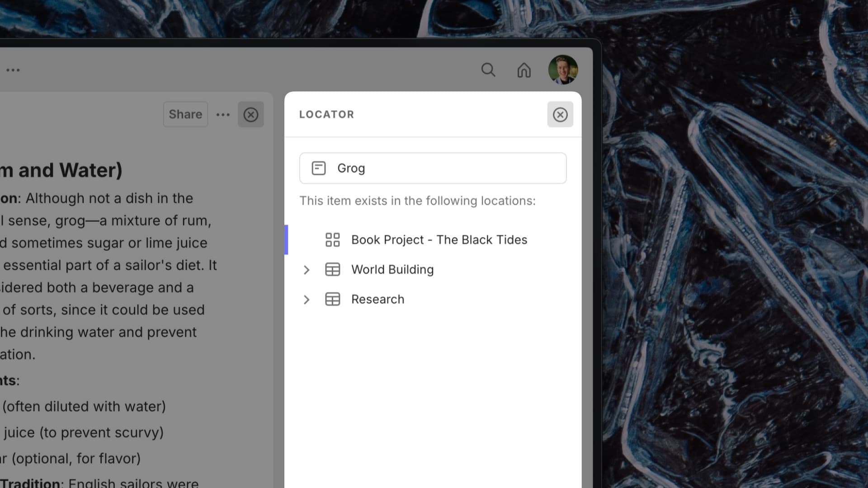This screenshot has width=868, height=488.
Task: Open the search magnifier icon
Action: pyautogui.click(x=488, y=70)
